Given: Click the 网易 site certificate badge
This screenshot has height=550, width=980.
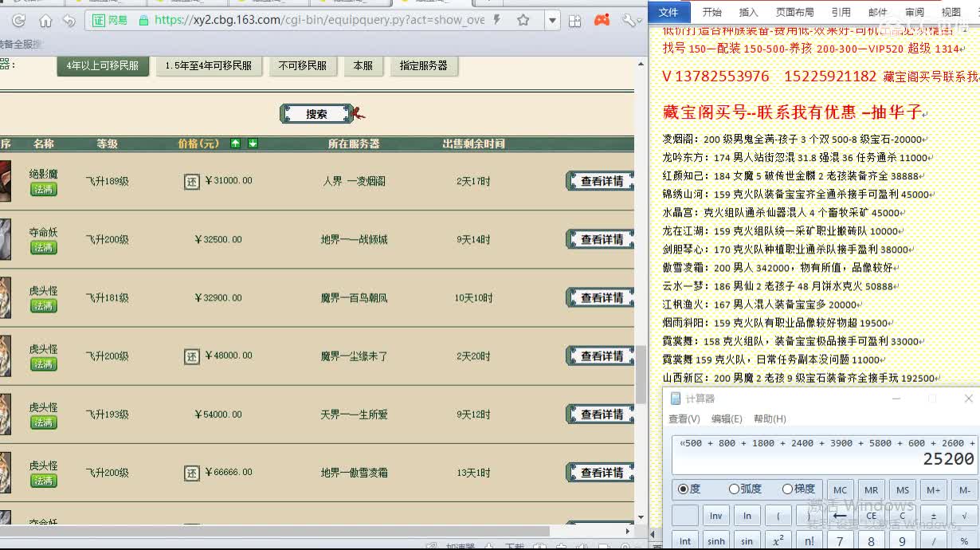Looking at the screenshot, I should pyautogui.click(x=110, y=20).
